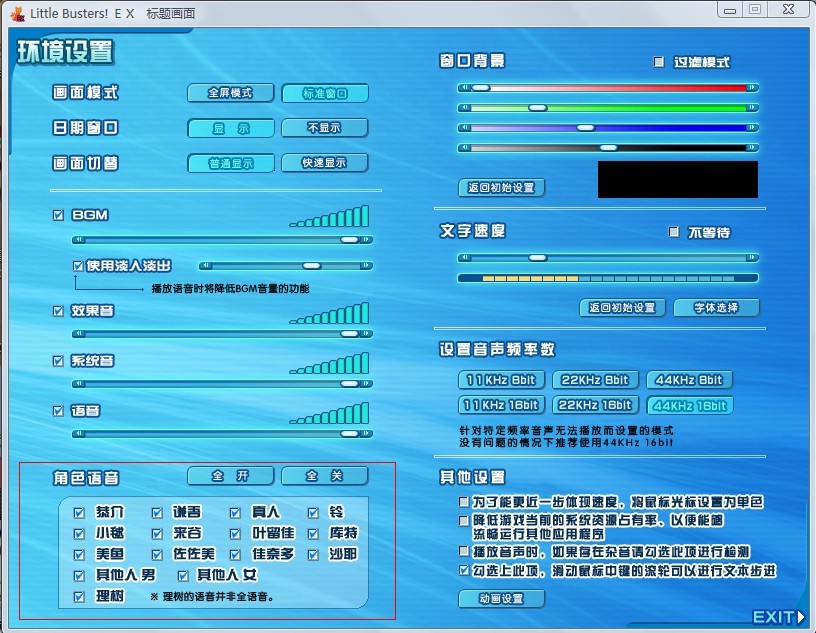This screenshot has height=633, width=816.
Task: Select 44KHz 16bit audio frequency
Action: [690, 406]
